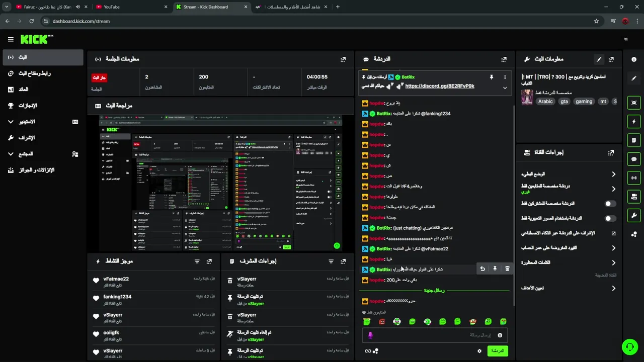Pop out the moderator actions panel
Image resolution: width=644 pixels, height=362 pixels.
pyautogui.click(x=343, y=261)
